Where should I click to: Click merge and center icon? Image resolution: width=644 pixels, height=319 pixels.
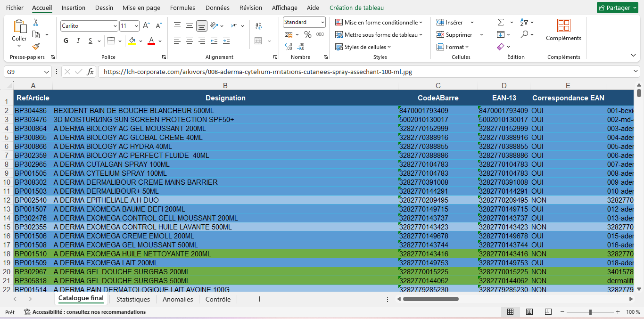259,41
